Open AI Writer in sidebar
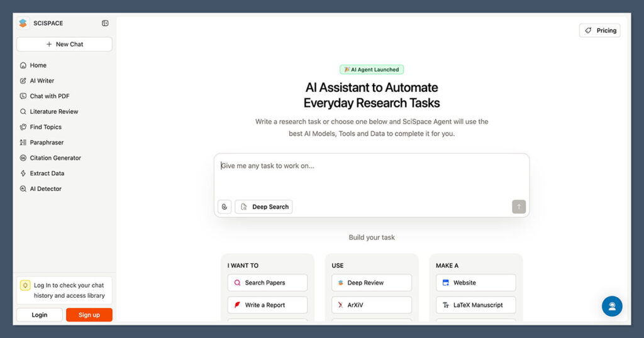The image size is (644, 338). click(42, 81)
